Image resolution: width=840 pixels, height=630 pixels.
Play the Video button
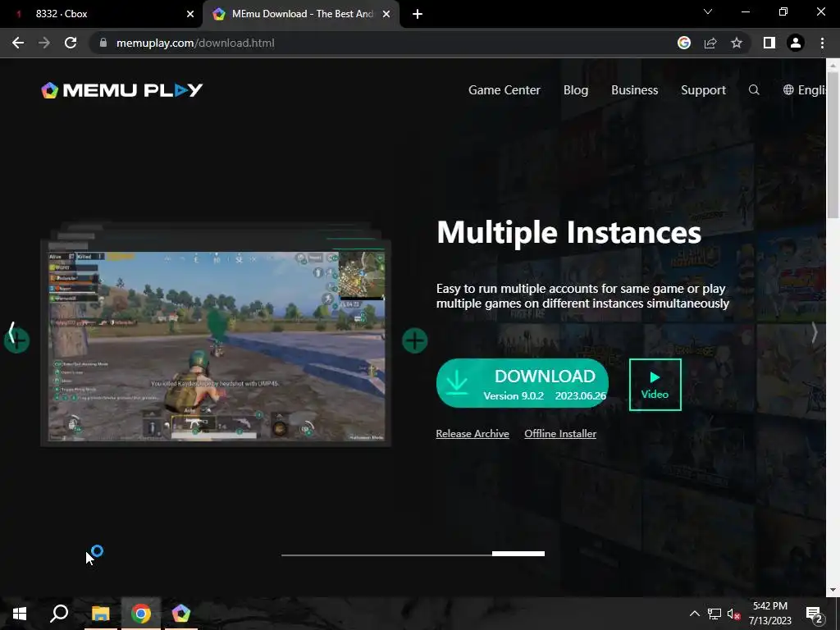click(655, 385)
